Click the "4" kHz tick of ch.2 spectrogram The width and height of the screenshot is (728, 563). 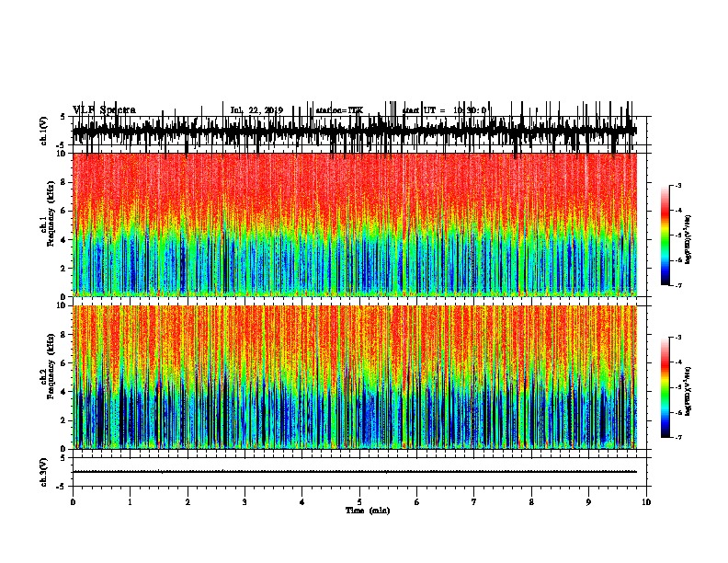(63, 392)
